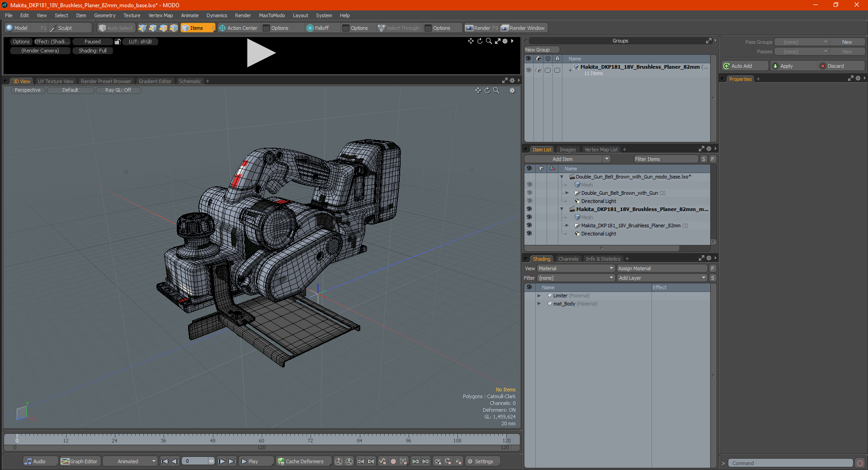Open the MaxToModo menu

(x=272, y=15)
